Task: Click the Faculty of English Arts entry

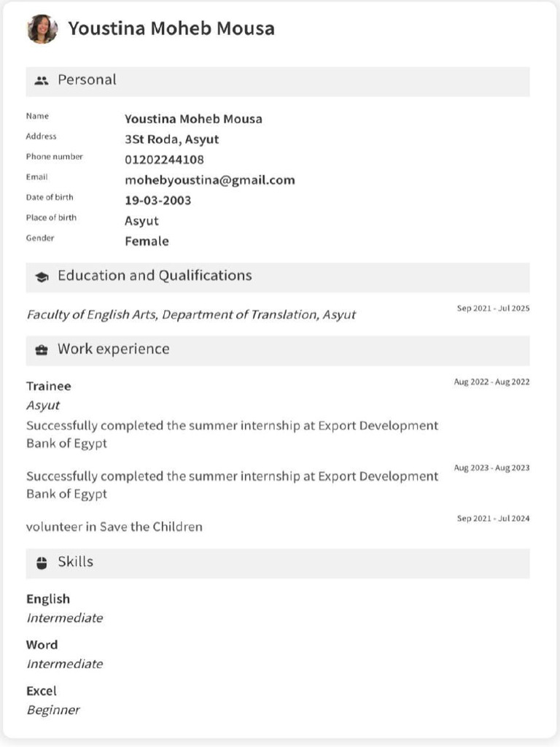Action: [x=192, y=315]
